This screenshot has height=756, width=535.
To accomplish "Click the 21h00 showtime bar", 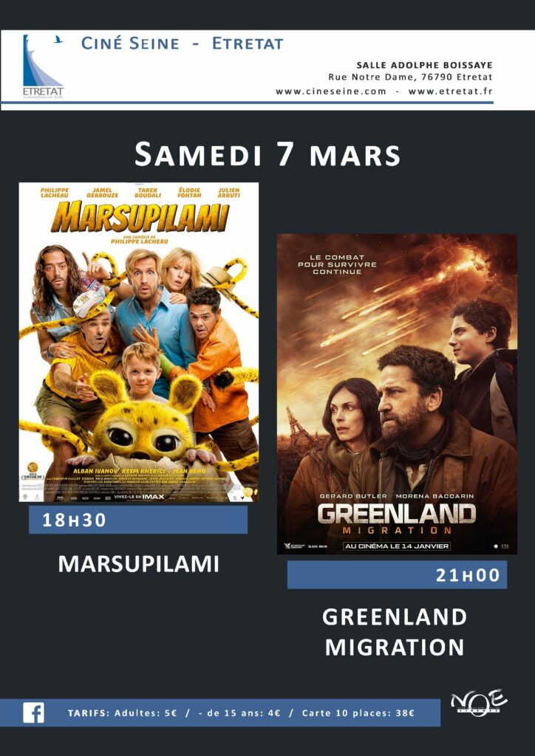I will 397,574.
